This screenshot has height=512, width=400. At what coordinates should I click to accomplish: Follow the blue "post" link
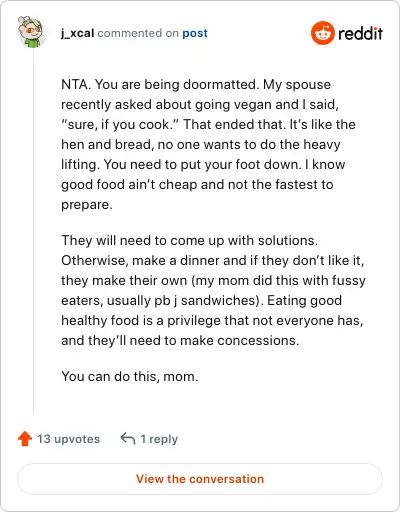pyautogui.click(x=195, y=33)
